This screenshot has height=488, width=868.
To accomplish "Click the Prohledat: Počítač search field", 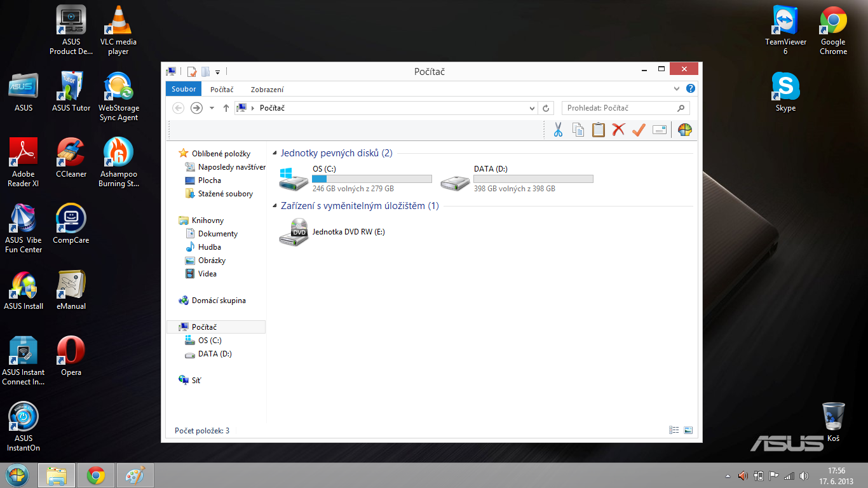I will [626, 108].
